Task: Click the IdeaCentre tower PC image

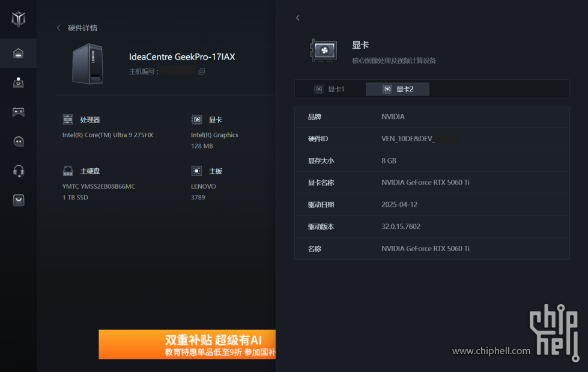Action: [88, 64]
